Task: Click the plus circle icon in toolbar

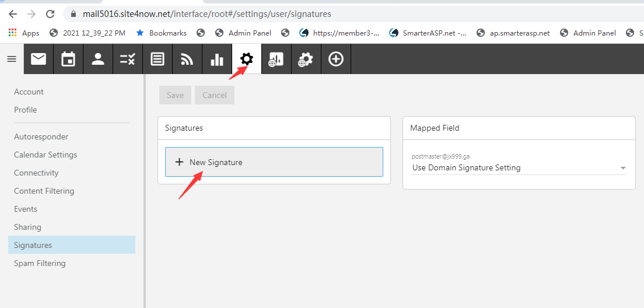Action: 336,59
